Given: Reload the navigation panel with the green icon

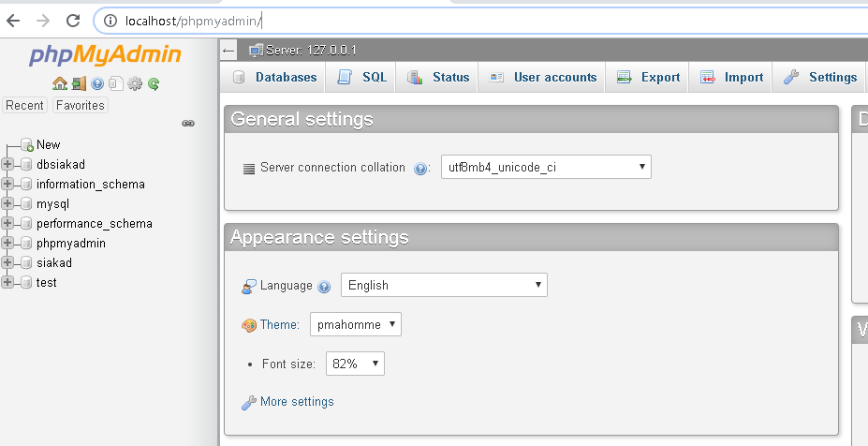Looking at the screenshot, I should tap(154, 83).
